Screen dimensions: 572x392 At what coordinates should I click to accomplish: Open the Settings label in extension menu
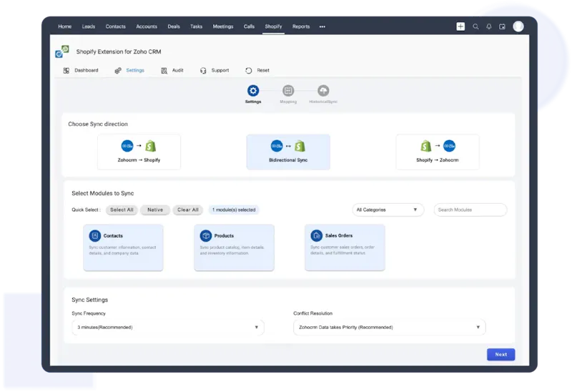[x=135, y=70]
